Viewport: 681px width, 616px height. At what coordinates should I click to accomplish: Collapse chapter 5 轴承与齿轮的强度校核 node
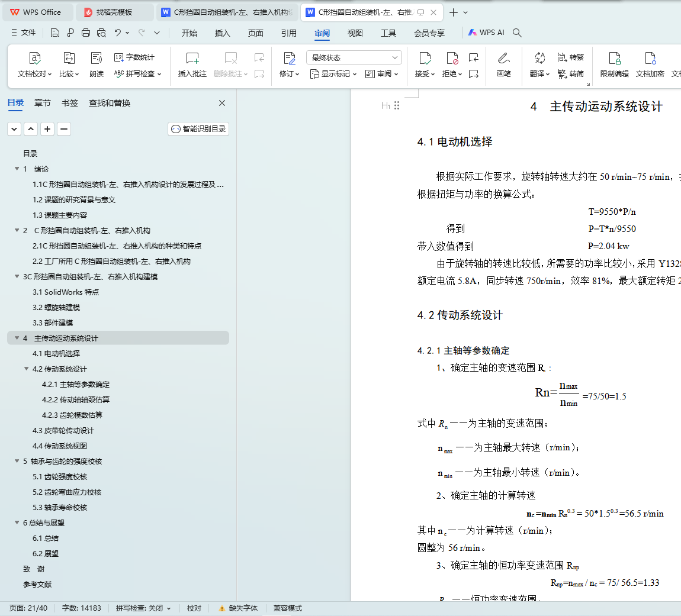[17, 461]
